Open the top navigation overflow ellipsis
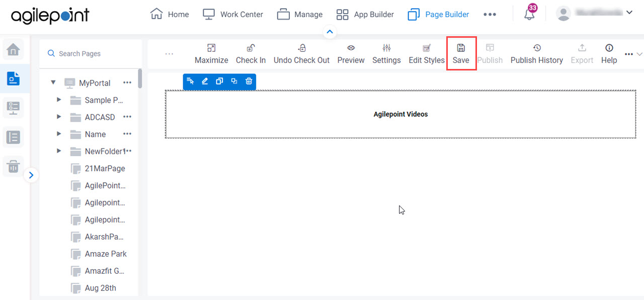 click(x=490, y=15)
